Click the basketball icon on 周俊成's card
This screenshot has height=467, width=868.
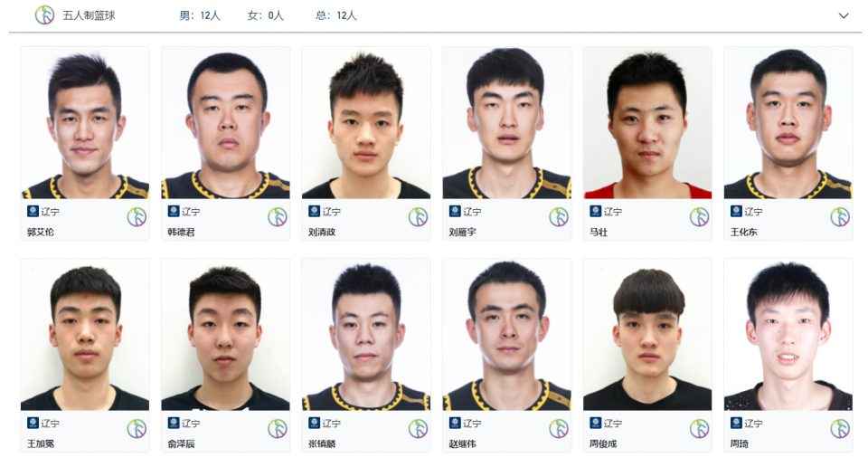click(x=699, y=428)
